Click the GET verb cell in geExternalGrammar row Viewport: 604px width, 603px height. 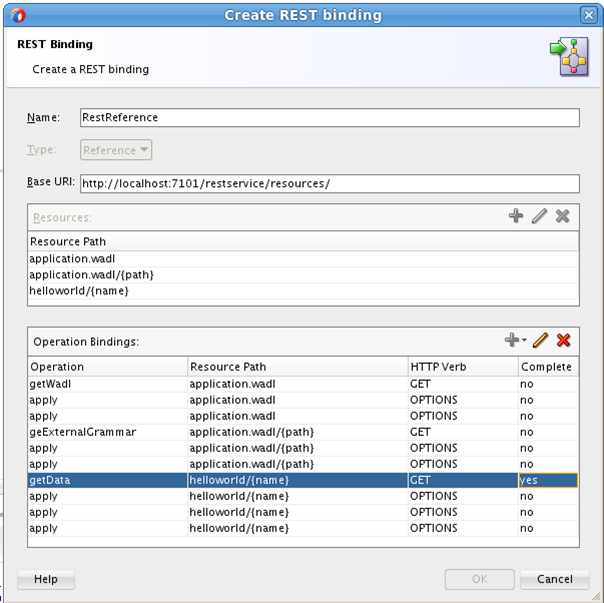click(463, 432)
